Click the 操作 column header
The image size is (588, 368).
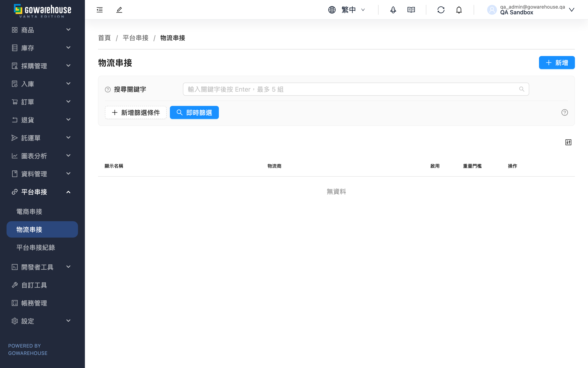(x=512, y=166)
